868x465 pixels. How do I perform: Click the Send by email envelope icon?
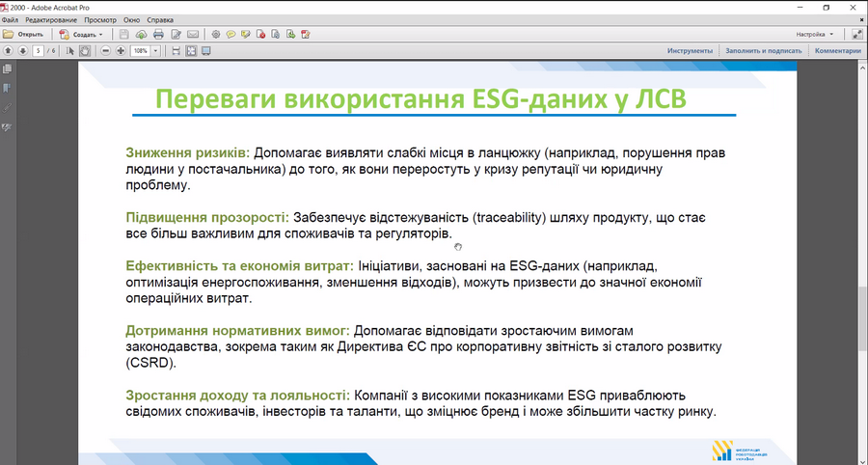(x=193, y=35)
